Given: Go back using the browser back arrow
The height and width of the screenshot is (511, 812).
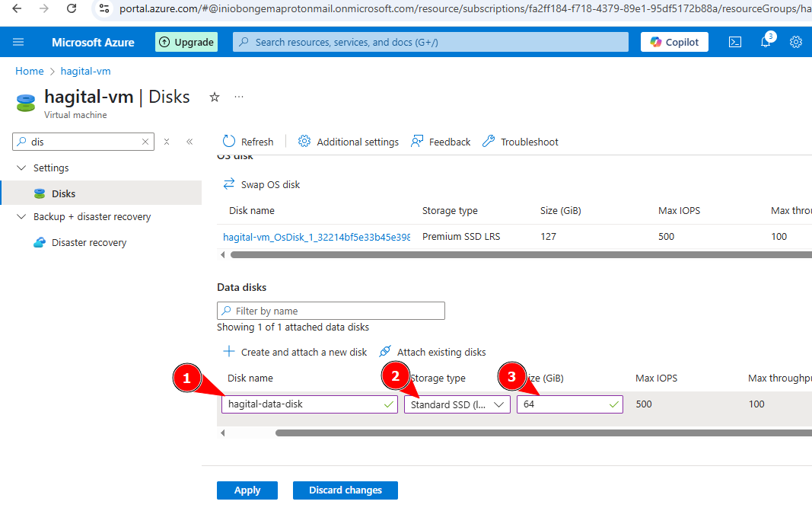Looking at the screenshot, I should 17,8.
